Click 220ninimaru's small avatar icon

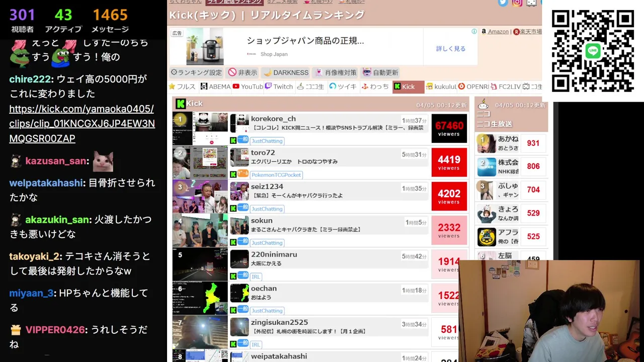pos(239,259)
